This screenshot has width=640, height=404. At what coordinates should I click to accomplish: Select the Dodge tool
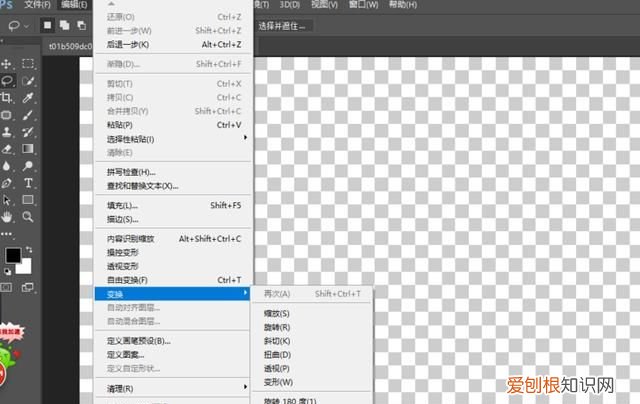pos(28,166)
